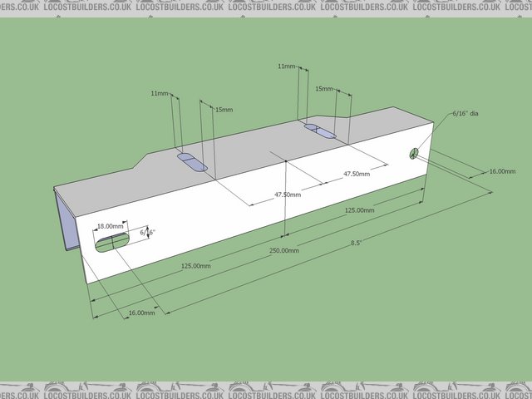Select the 47.50mm label nearest the right slot
The image size is (532, 399).
[x=357, y=174]
